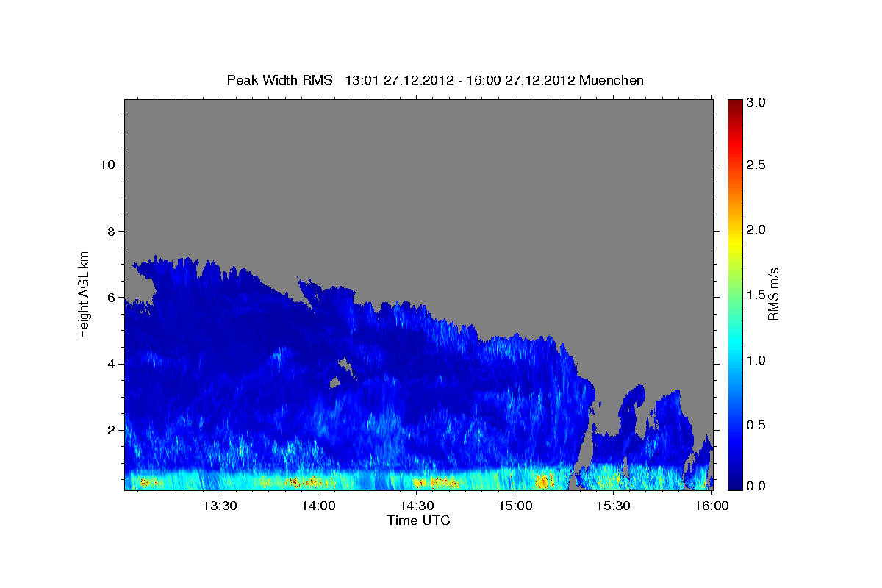Click the colorbar value 1.0
Image resolution: width=882 pixels, height=588 pixels.
click(x=756, y=360)
